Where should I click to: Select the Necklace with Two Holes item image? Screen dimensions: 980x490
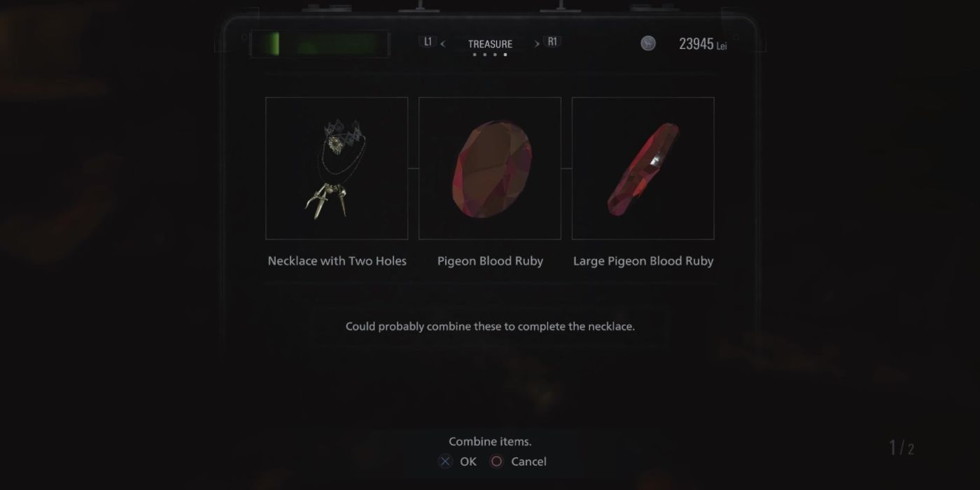click(337, 168)
